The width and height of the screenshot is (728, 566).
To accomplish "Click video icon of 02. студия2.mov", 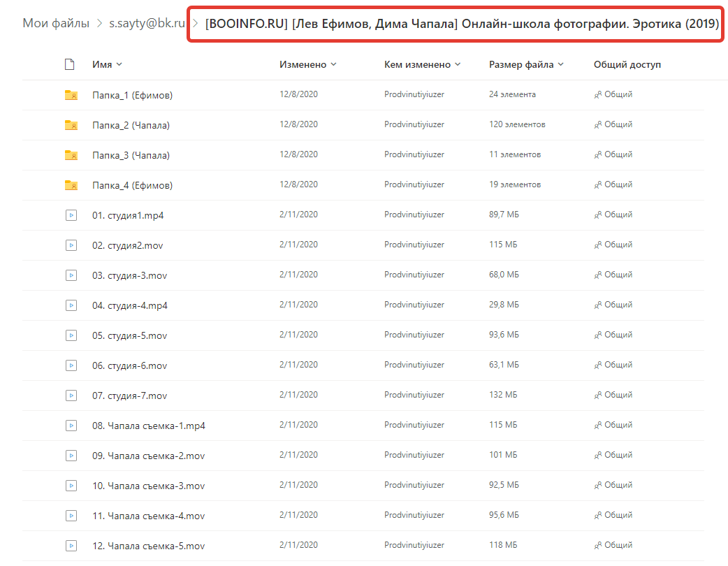I will (x=71, y=245).
